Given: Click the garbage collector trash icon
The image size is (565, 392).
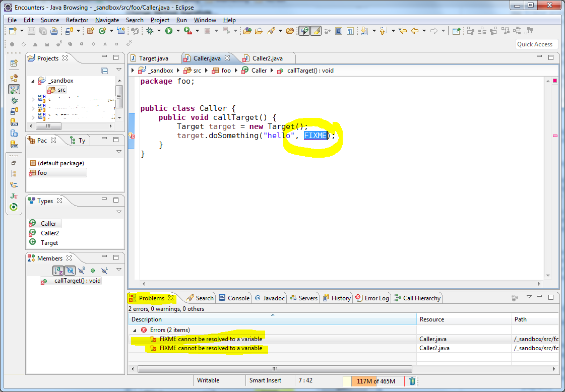Looking at the screenshot, I should point(412,381).
